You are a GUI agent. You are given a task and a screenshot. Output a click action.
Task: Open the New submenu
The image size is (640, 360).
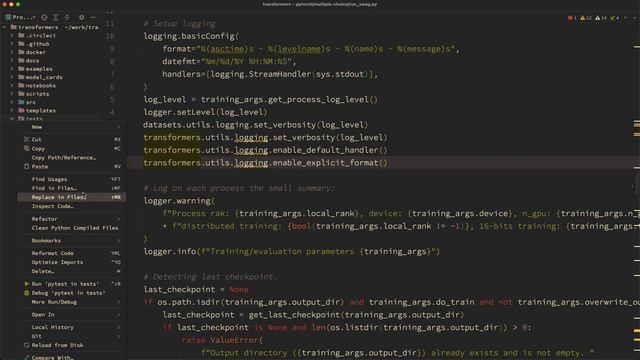[x=71, y=127]
